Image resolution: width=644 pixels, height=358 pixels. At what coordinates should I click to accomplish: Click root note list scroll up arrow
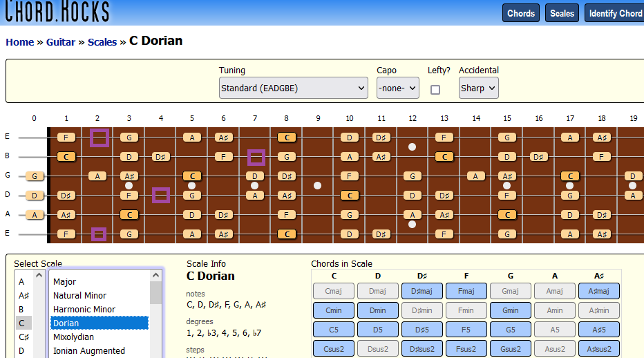pyautogui.click(x=39, y=275)
